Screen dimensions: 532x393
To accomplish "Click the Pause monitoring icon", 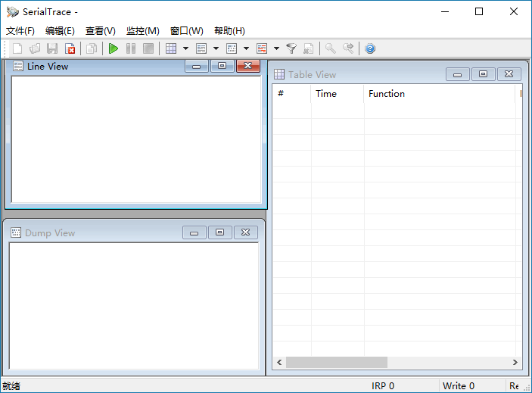I will tap(131, 48).
